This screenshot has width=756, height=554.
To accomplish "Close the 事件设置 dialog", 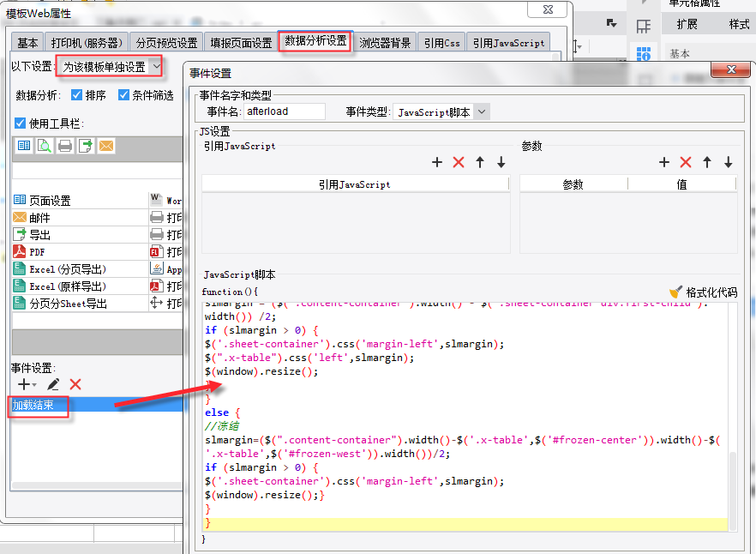I will 731,69.
